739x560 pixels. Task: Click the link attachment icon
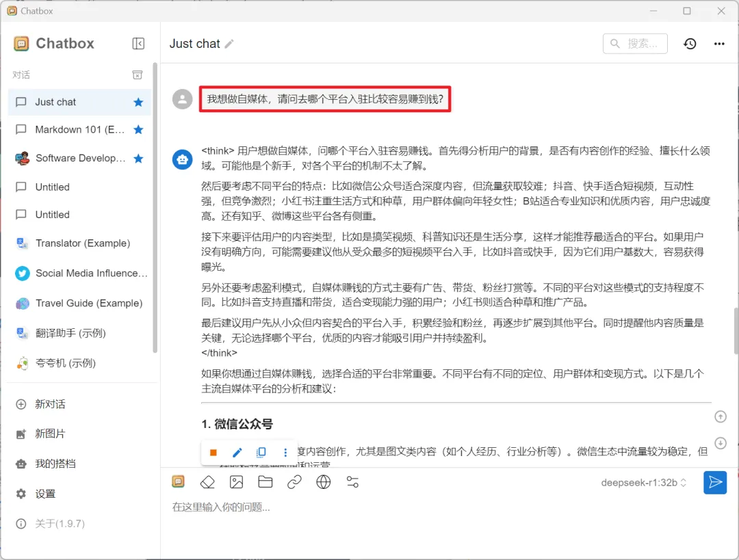[294, 482]
